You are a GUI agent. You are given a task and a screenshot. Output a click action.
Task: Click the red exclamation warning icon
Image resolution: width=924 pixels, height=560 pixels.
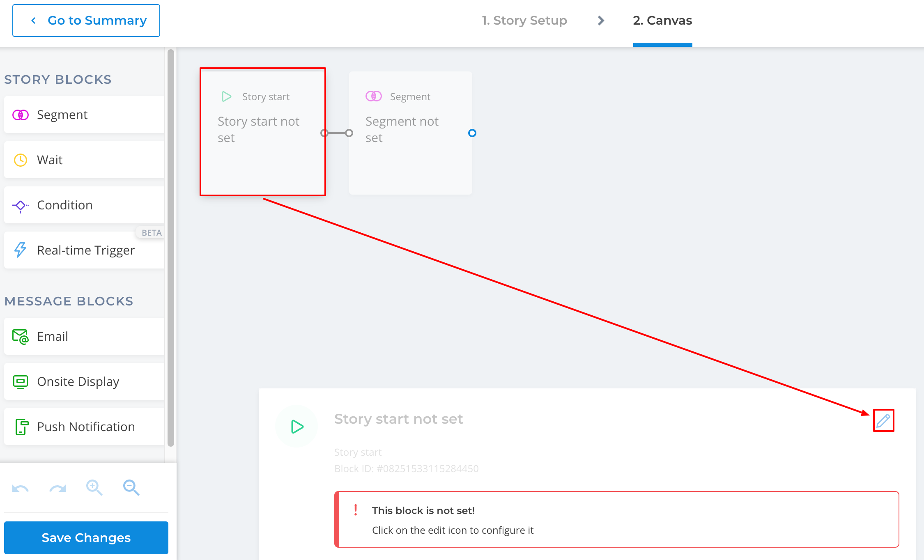[356, 510]
